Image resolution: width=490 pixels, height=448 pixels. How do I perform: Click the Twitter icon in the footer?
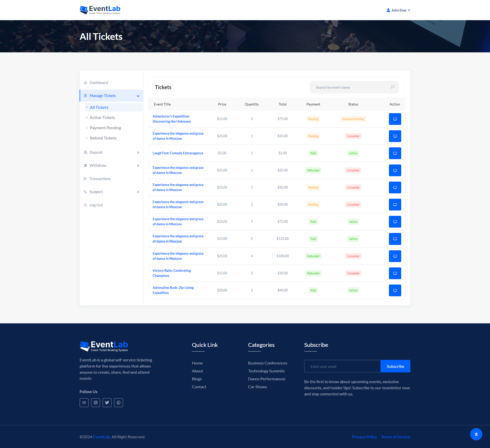107,403
